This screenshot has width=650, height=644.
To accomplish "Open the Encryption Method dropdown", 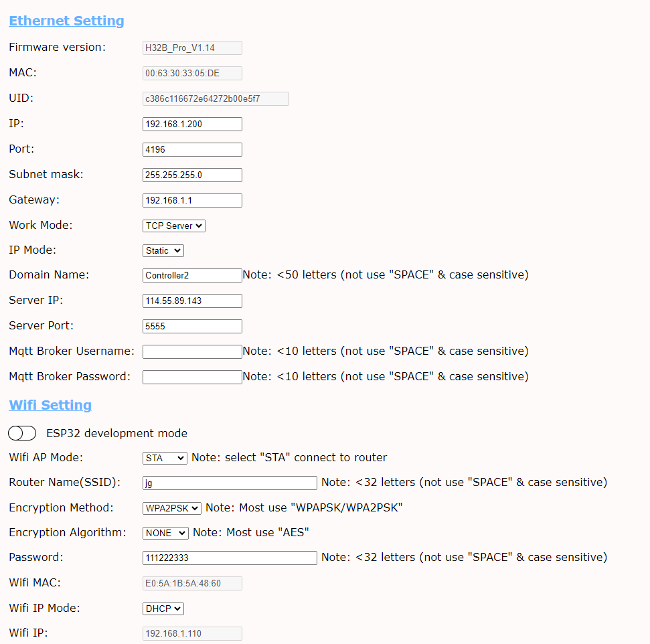I will [172, 508].
